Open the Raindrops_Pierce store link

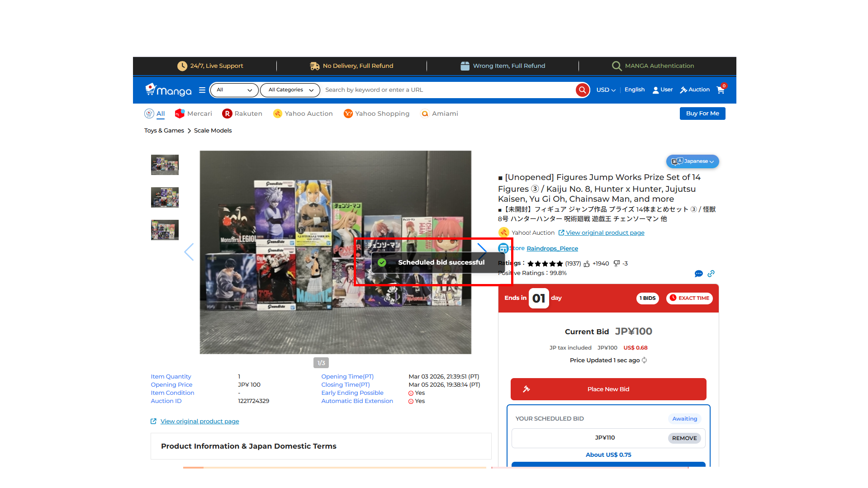click(552, 249)
